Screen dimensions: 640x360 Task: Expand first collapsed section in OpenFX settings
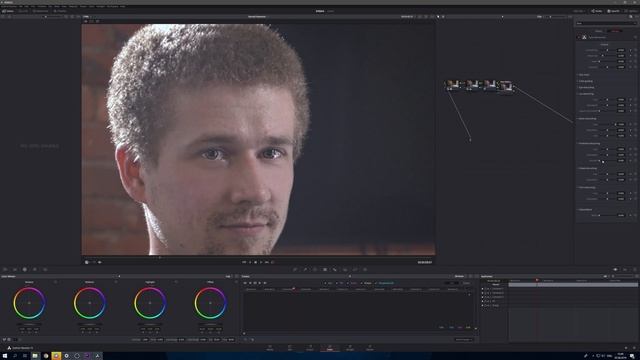(x=584, y=75)
